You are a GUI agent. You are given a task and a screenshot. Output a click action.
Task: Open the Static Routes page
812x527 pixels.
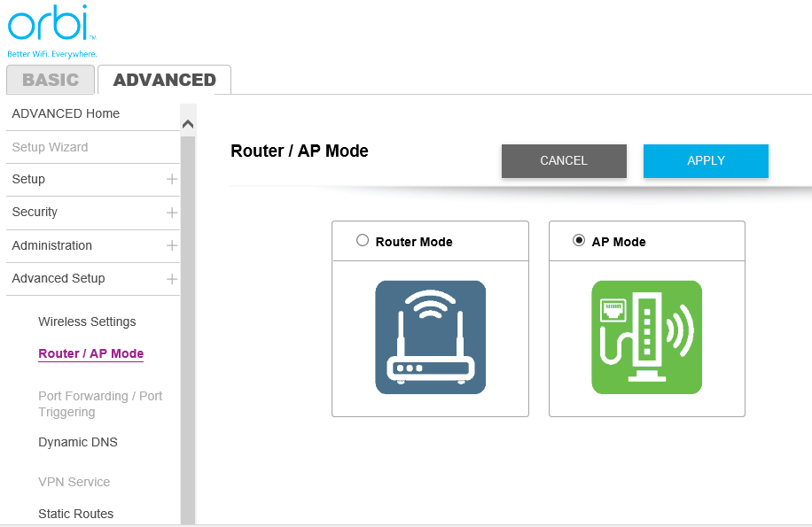pos(76,514)
